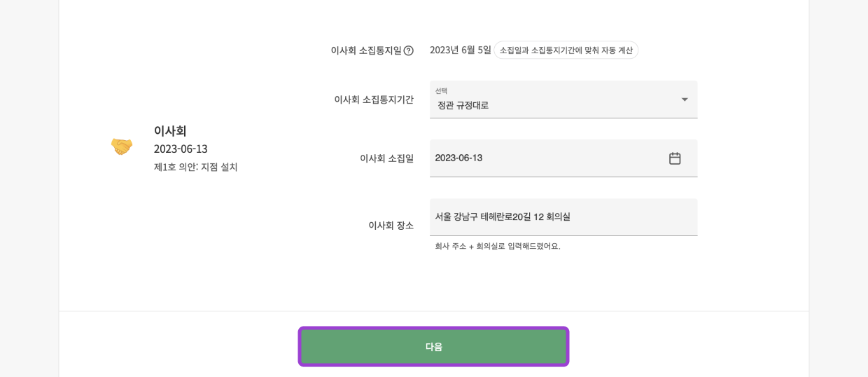This screenshot has height=377, width=868.
Task: Click the 이사회 소집일 label
Action: pyautogui.click(x=386, y=158)
